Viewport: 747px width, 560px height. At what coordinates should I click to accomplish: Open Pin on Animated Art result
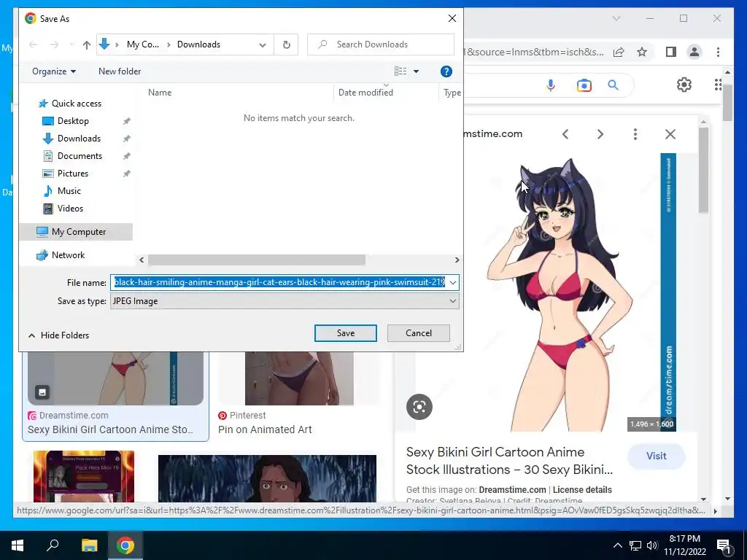click(265, 429)
